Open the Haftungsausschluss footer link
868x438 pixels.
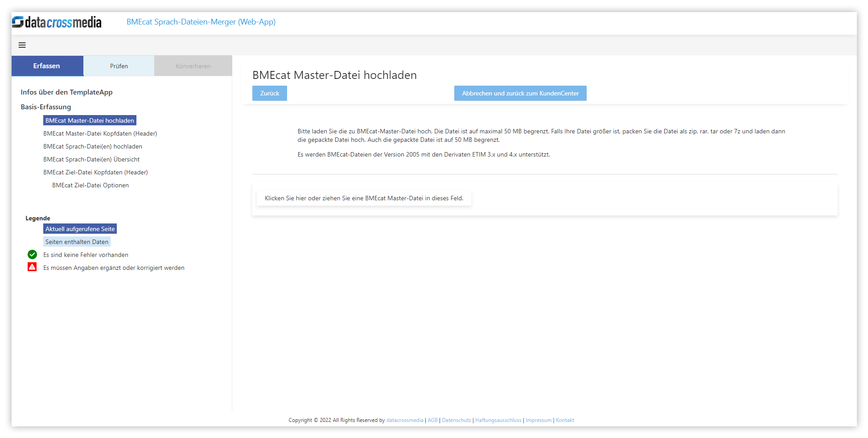[x=498, y=420]
